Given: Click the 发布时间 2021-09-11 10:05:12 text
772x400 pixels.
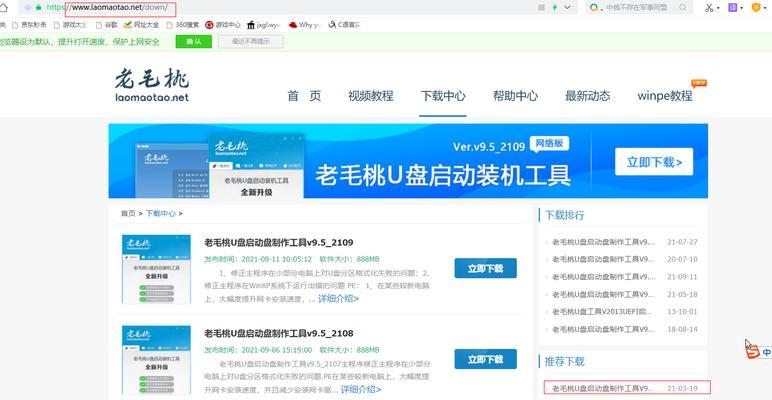Looking at the screenshot, I should pos(258,259).
